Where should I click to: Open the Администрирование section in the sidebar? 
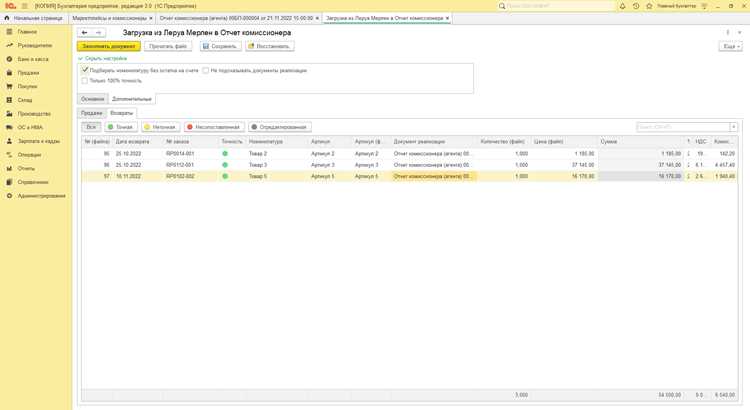[42, 196]
